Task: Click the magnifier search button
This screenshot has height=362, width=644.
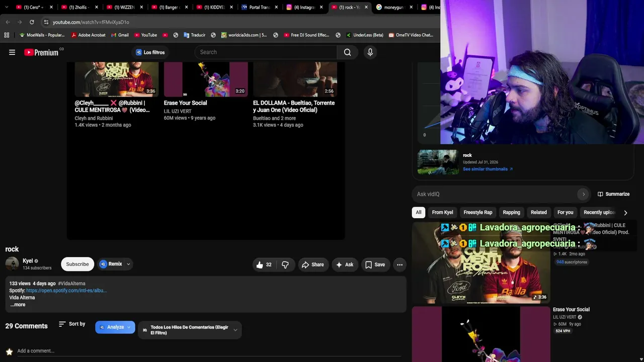Action: pyautogui.click(x=347, y=52)
